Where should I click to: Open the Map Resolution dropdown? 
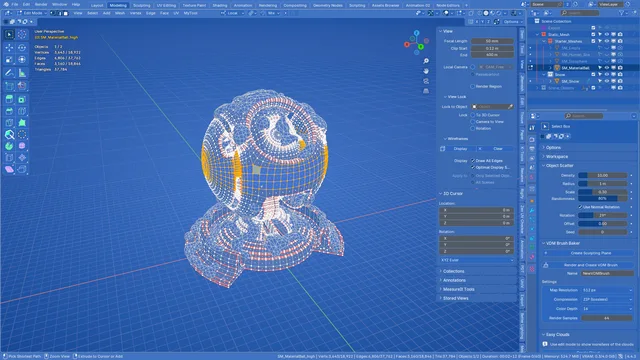pos(607,290)
